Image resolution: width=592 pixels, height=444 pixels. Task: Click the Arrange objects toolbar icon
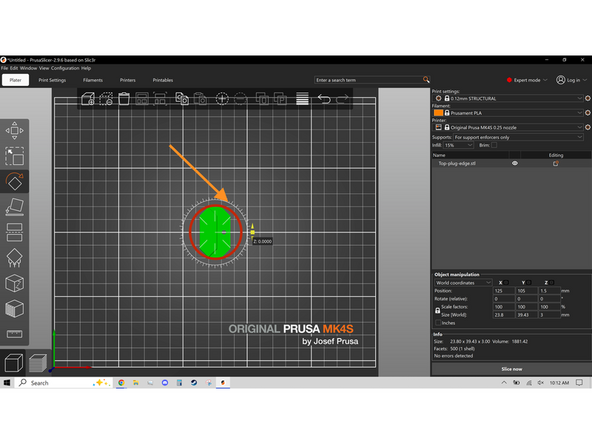pyautogui.click(x=142, y=99)
